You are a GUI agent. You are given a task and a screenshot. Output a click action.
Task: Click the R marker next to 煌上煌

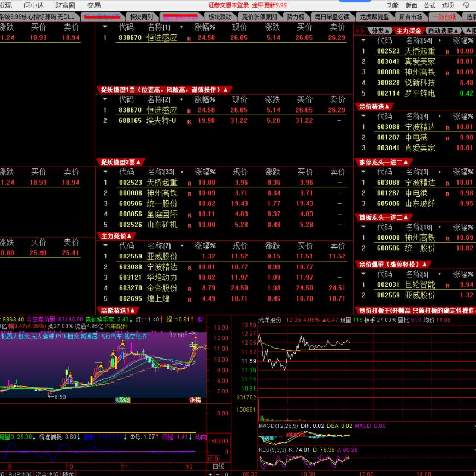click(190, 299)
